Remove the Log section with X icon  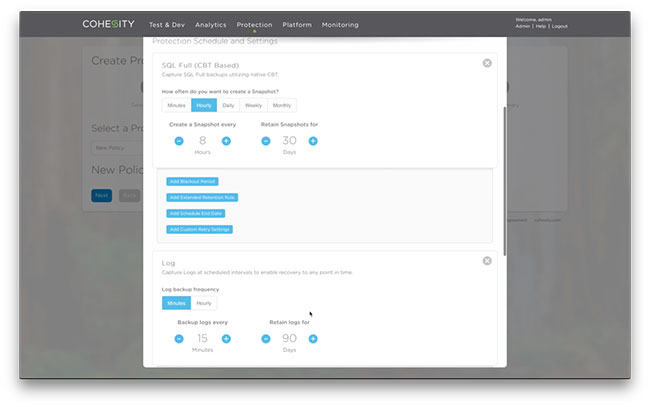[x=487, y=261]
